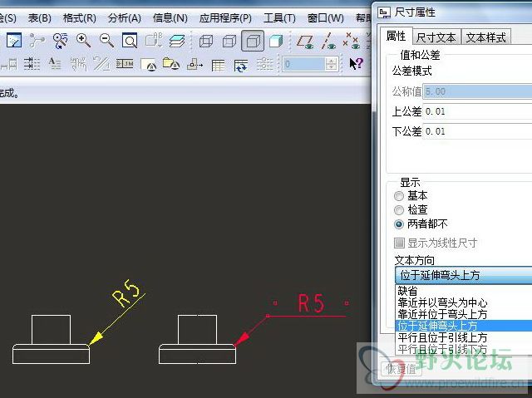Click the greyed diagonal lines icon
Image resolution: width=532 pixels, height=398 pixels.
(101, 64)
